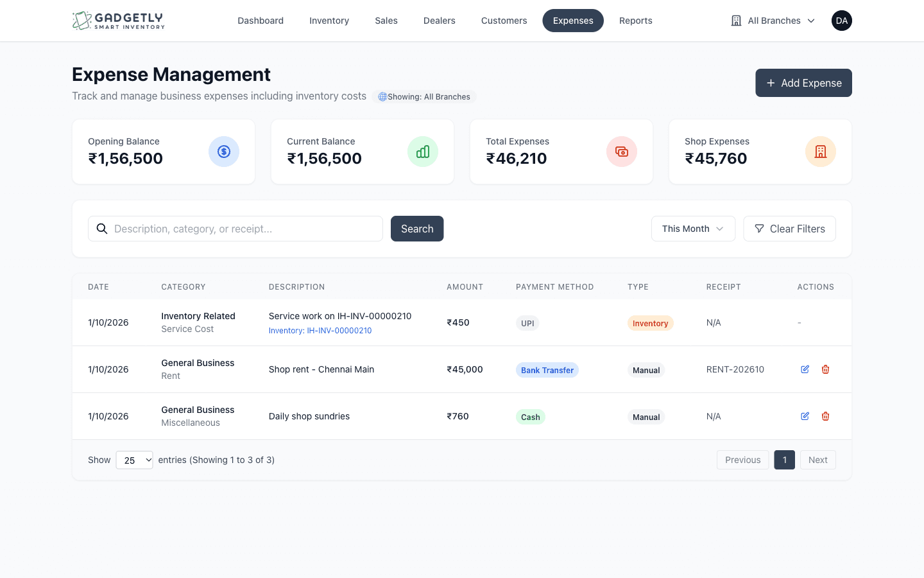Click the globe icon beside Showing: All Branches

click(382, 97)
